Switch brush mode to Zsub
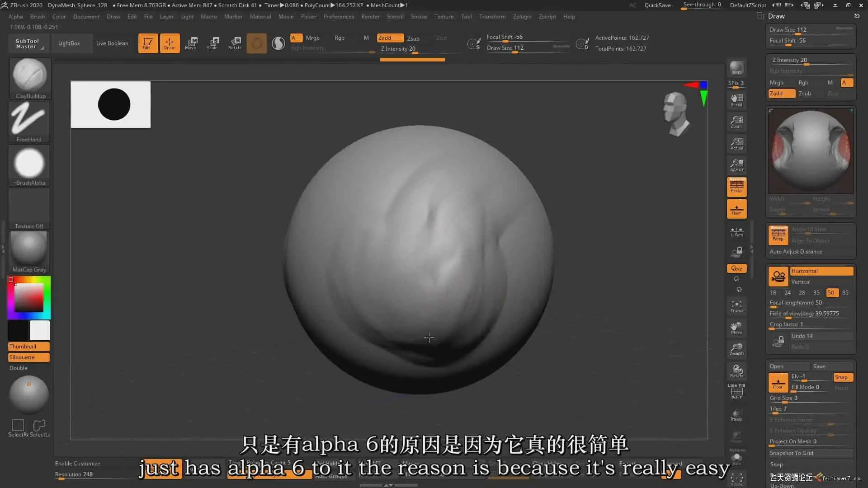The width and height of the screenshot is (868, 488). click(x=413, y=38)
